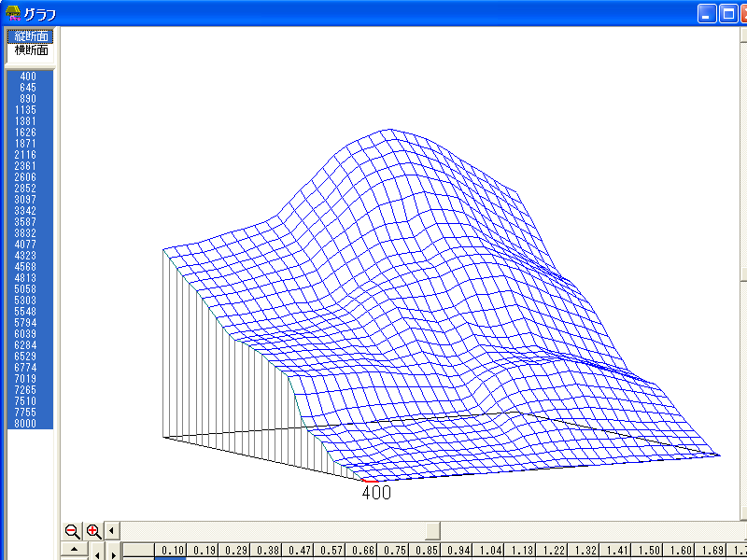Screen dimensions: 747x560
Task: Select value 6529 in the left list
Action: click(30, 357)
